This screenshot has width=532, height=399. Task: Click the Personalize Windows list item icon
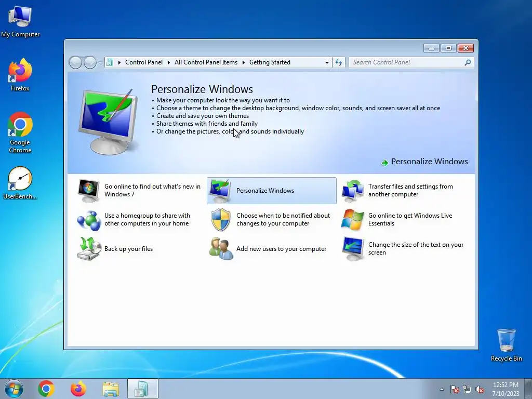pos(220,191)
